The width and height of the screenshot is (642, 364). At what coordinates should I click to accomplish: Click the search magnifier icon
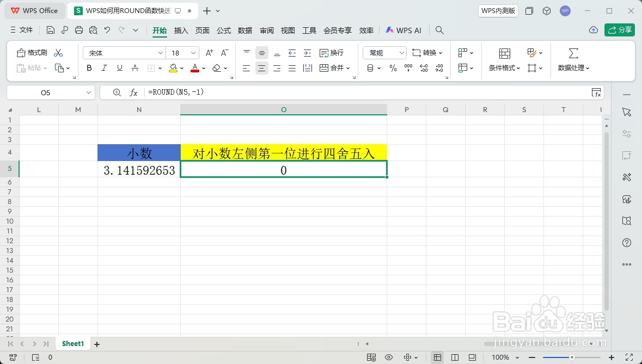tap(439, 30)
